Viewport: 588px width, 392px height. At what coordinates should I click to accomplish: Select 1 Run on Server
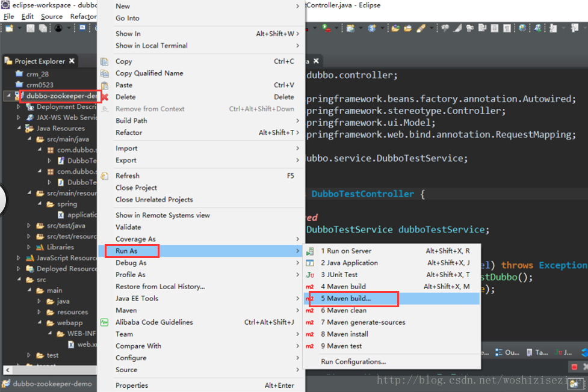click(x=392, y=251)
